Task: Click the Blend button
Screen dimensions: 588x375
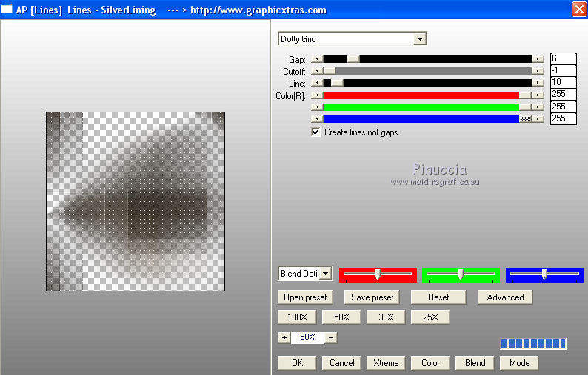Action: (475, 363)
